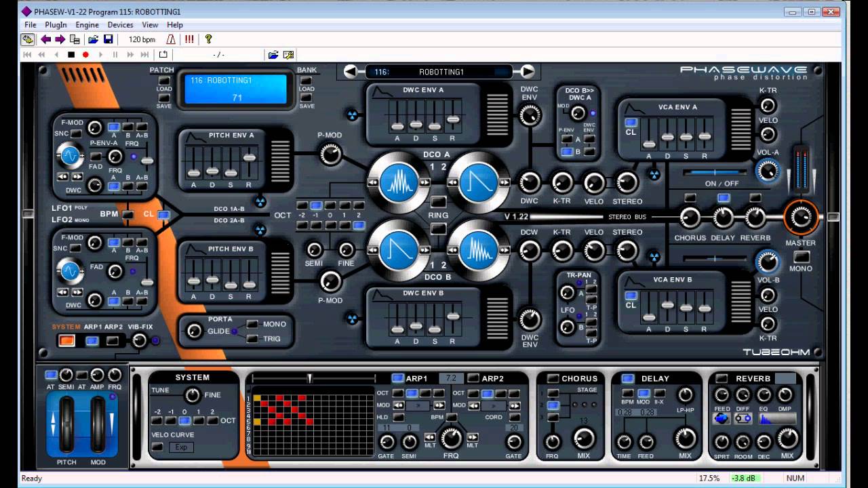Image resolution: width=868 pixels, height=488 pixels.
Task: Toggle the MONO button under MASTER
Action: (x=802, y=257)
